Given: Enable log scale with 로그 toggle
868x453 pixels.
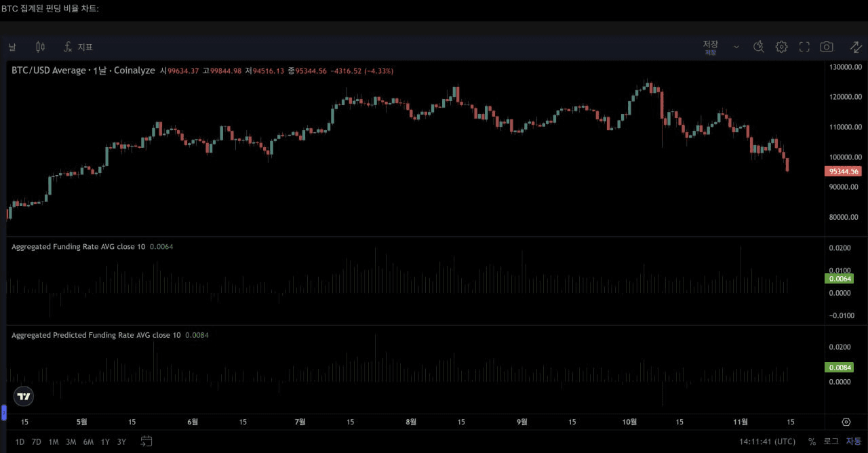Looking at the screenshot, I should click(830, 441).
